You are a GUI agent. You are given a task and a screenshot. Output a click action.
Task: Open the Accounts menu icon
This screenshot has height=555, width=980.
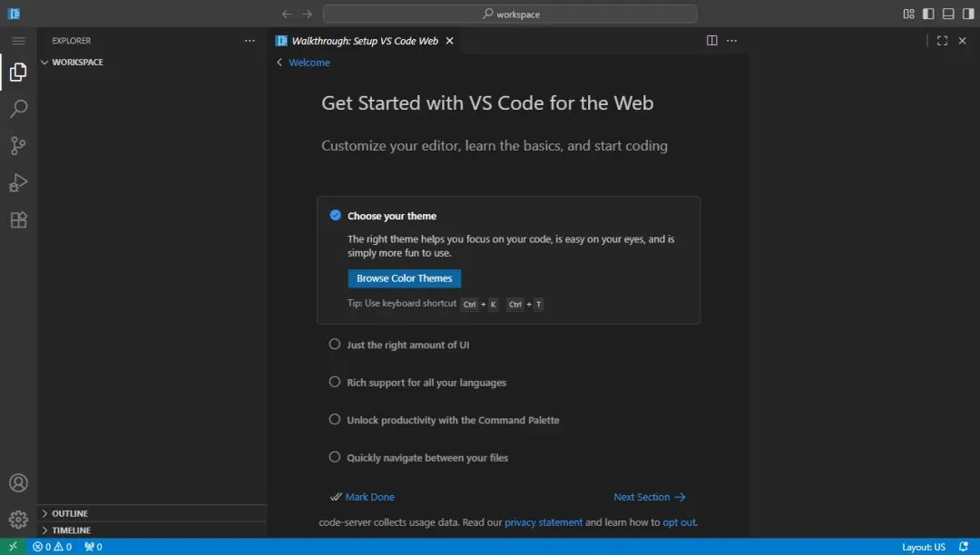[x=18, y=483]
